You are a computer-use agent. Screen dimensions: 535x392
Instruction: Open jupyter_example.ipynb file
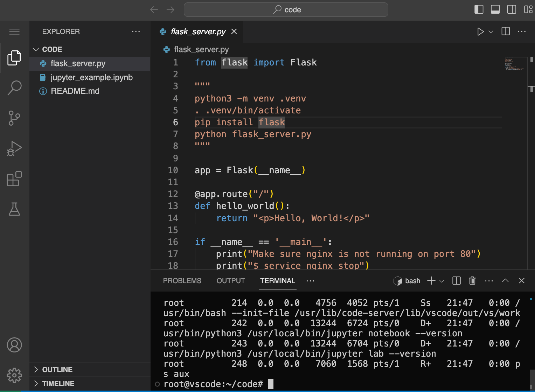click(x=90, y=77)
